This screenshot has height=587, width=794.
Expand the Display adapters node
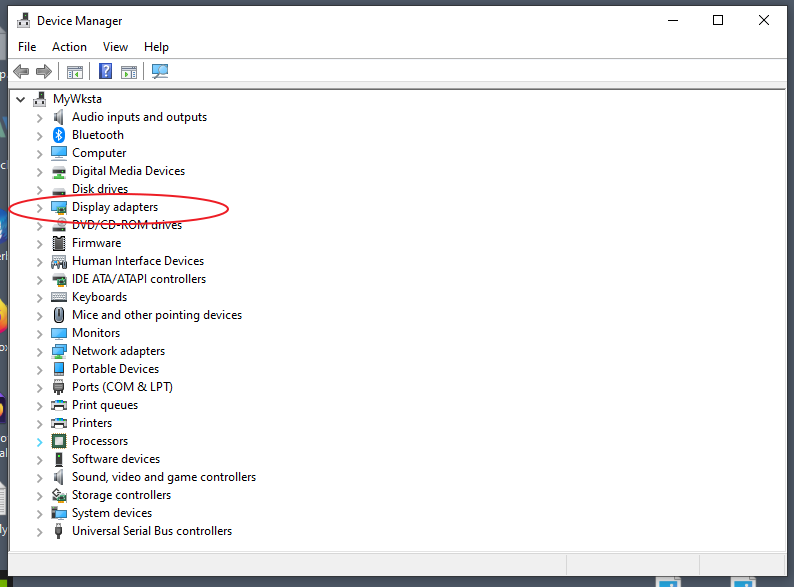coord(39,208)
